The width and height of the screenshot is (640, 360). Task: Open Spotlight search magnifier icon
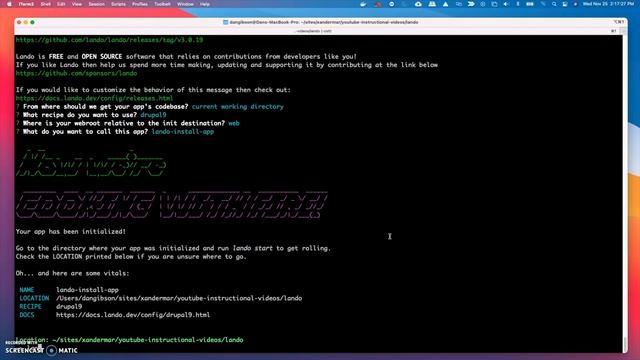pos(554,4)
